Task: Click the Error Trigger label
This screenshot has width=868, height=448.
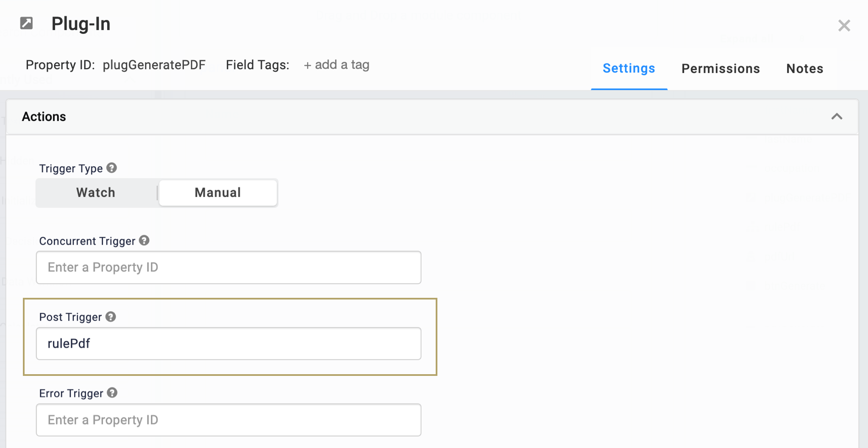Action: [71, 393]
